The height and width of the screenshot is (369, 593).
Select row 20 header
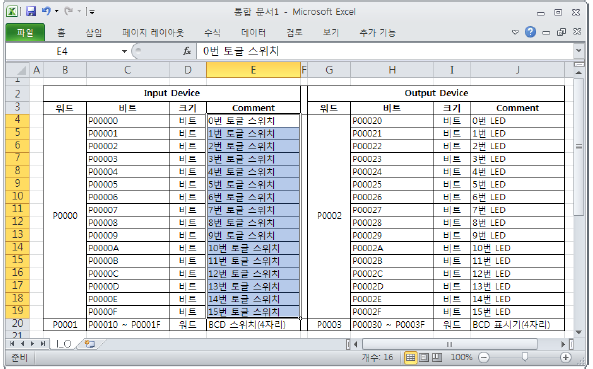(x=18, y=324)
